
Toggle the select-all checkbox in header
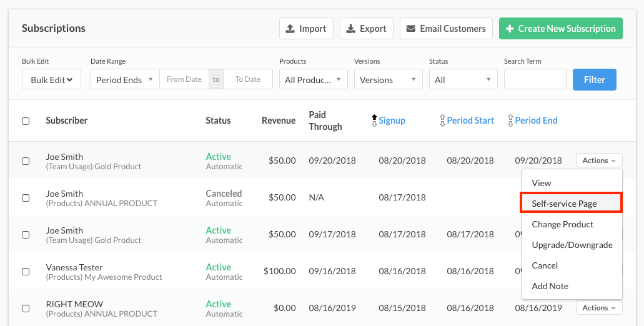tap(26, 121)
